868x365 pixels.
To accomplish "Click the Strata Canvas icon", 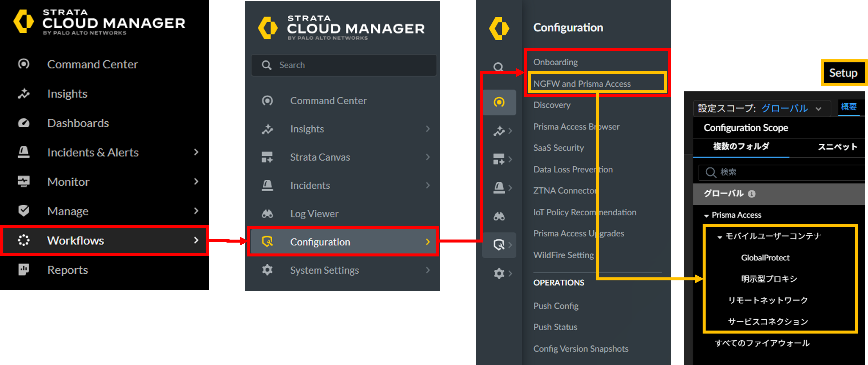I will point(267,157).
